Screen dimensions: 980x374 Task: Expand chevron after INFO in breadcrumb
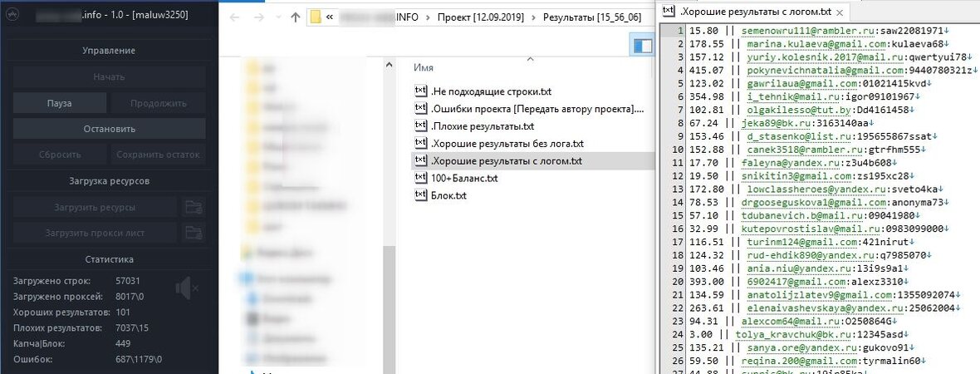coord(428,17)
